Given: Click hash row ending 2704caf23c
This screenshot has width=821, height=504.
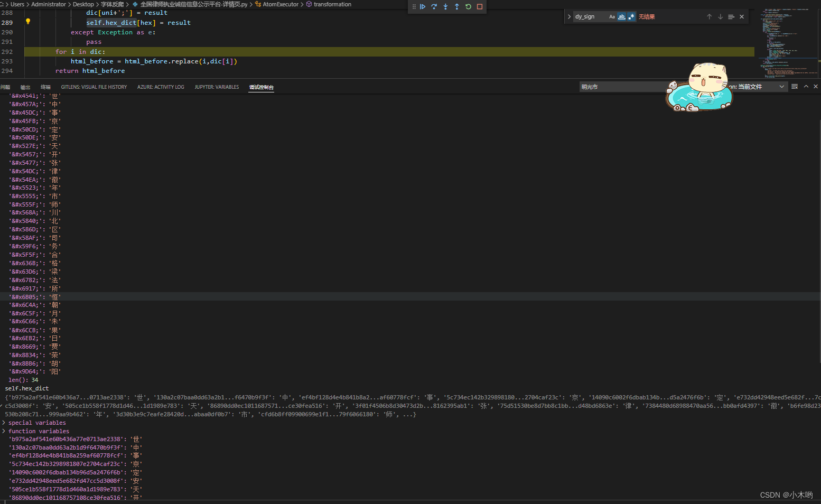Looking at the screenshot, I should (x=76, y=464).
